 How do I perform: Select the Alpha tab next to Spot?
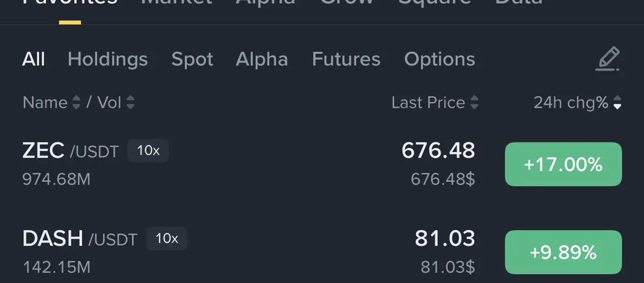coord(262,59)
